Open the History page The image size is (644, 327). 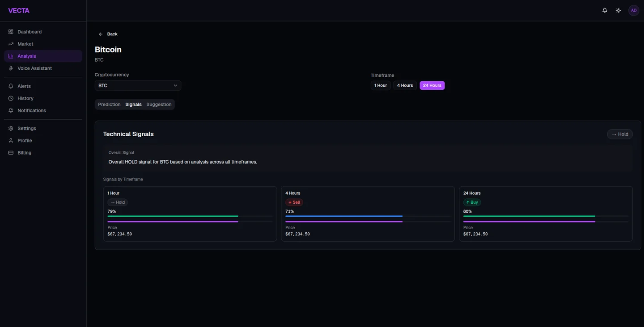coord(43,98)
